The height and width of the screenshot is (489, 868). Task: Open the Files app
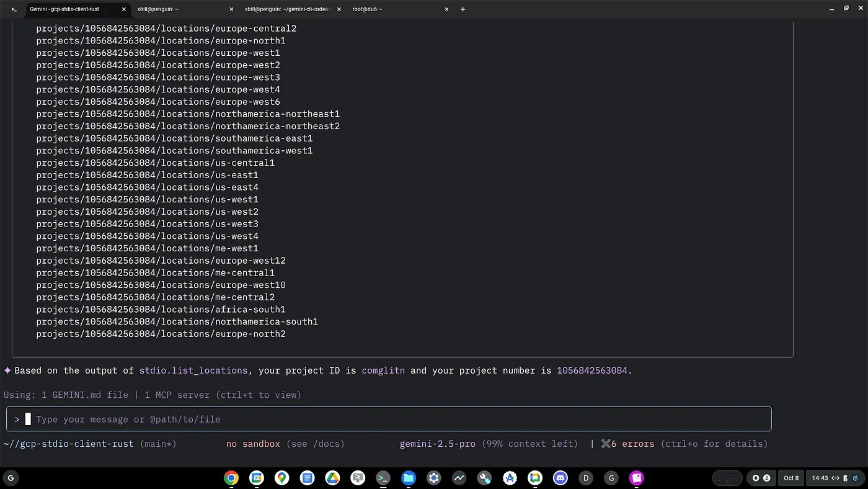click(408, 478)
